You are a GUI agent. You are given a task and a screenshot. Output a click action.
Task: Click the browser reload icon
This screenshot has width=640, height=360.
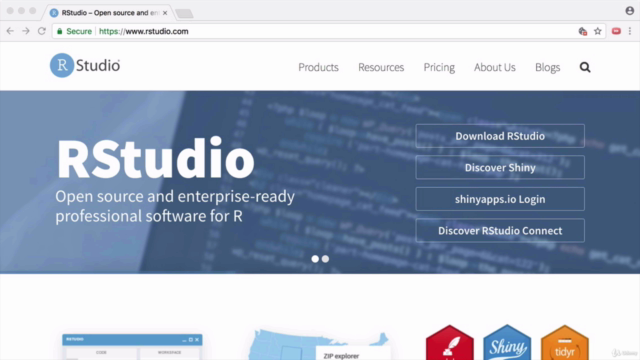pyautogui.click(x=42, y=31)
